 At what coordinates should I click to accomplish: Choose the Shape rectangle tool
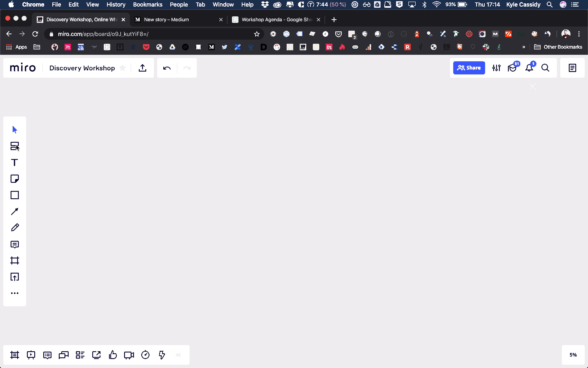pyautogui.click(x=15, y=195)
